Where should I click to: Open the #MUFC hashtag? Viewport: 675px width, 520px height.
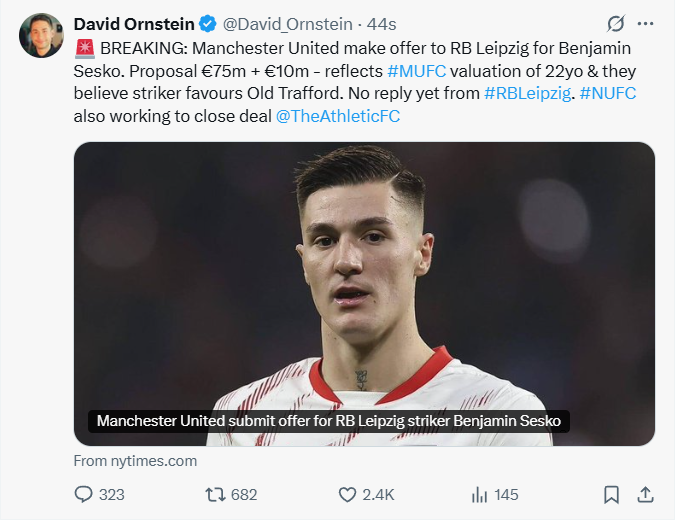pos(416,70)
